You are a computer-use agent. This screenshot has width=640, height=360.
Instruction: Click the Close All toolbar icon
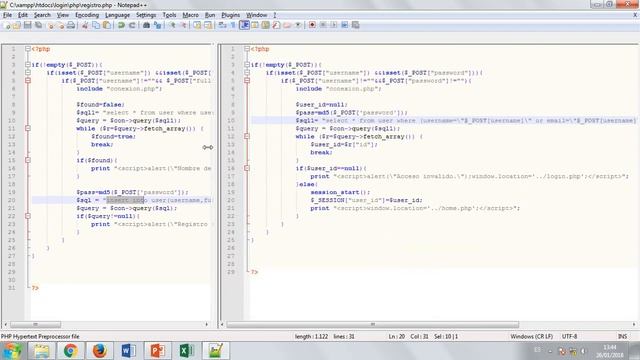point(61,25)
